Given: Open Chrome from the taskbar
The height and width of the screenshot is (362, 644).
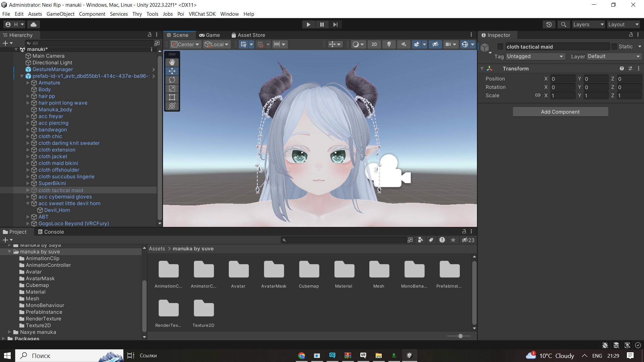Looking at the screenshot, I should click(x=302, y=356).
